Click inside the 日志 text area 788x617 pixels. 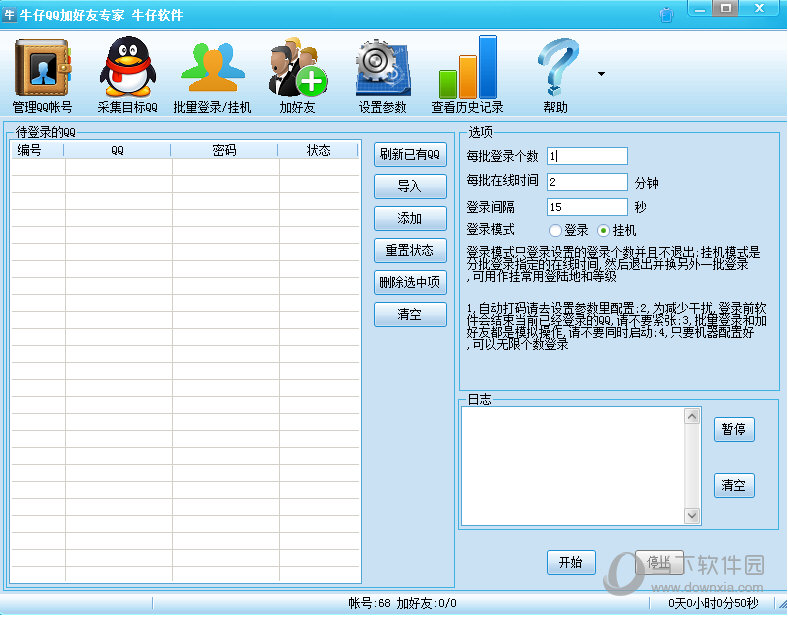tap(573, 466)
